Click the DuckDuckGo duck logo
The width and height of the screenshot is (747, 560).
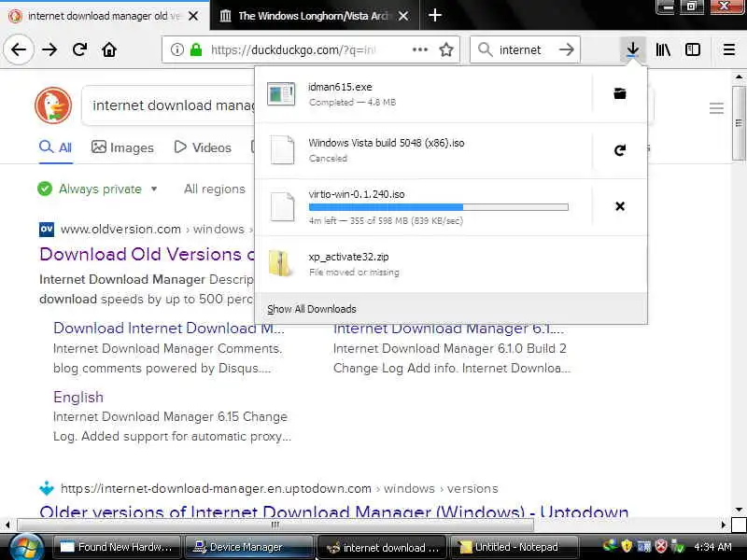53,105
